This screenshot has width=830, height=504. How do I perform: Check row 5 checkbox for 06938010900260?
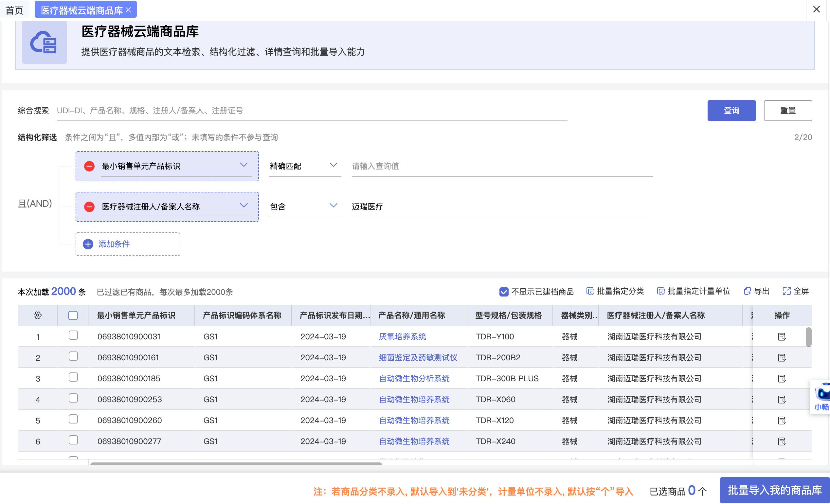coord(73,419)
